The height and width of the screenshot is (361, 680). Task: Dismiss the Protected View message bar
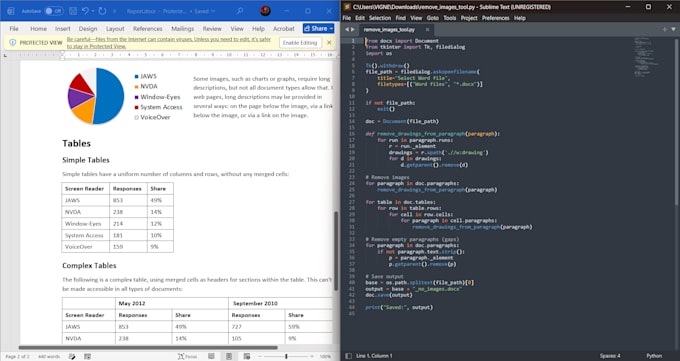(x=329, y=43)
